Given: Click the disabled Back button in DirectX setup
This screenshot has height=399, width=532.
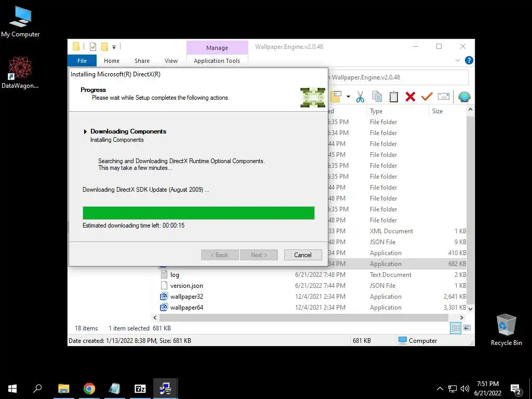Looking at the screenshot, I should click(x=220, y=255).
